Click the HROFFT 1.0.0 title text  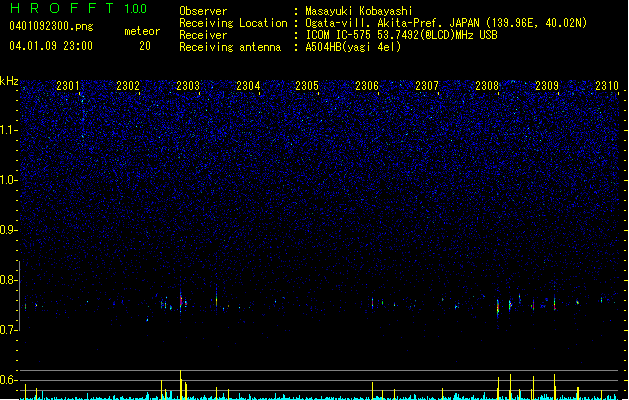[x=78, y=8]
